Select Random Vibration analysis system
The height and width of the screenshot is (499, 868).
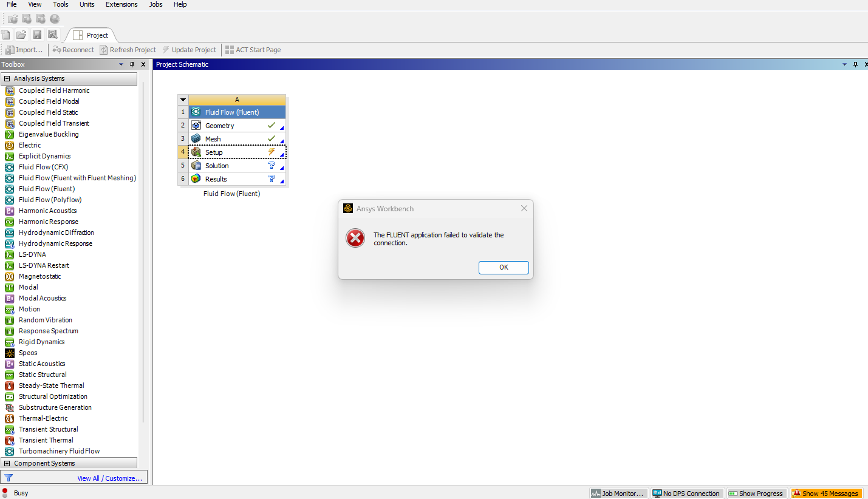(x=45, y=320)
